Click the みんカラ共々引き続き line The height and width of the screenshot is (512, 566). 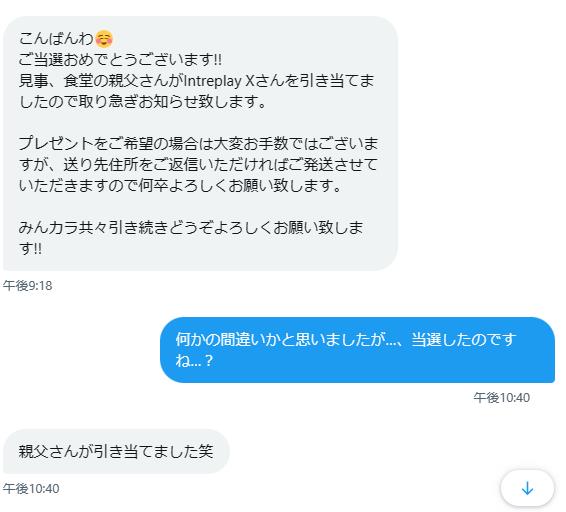pyautogui.click(x=191, y=227)
